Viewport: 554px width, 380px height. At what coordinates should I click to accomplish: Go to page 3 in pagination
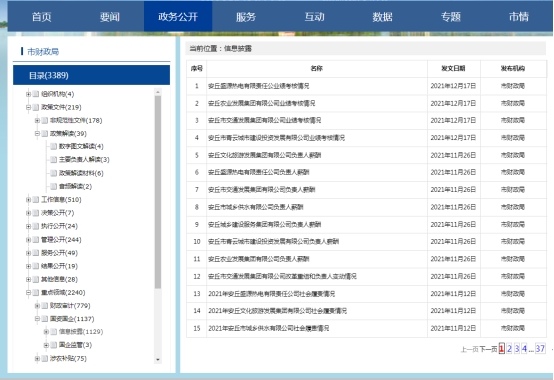coord(517,349)
